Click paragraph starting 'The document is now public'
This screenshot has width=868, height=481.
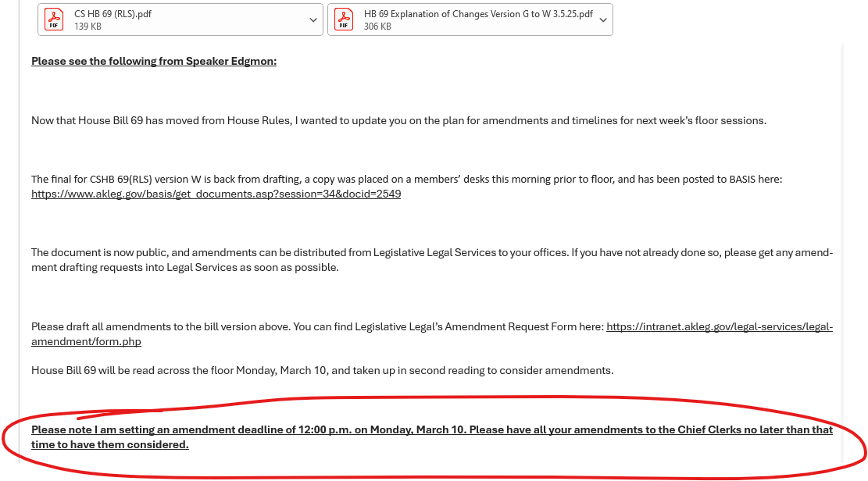click(432, 260)
